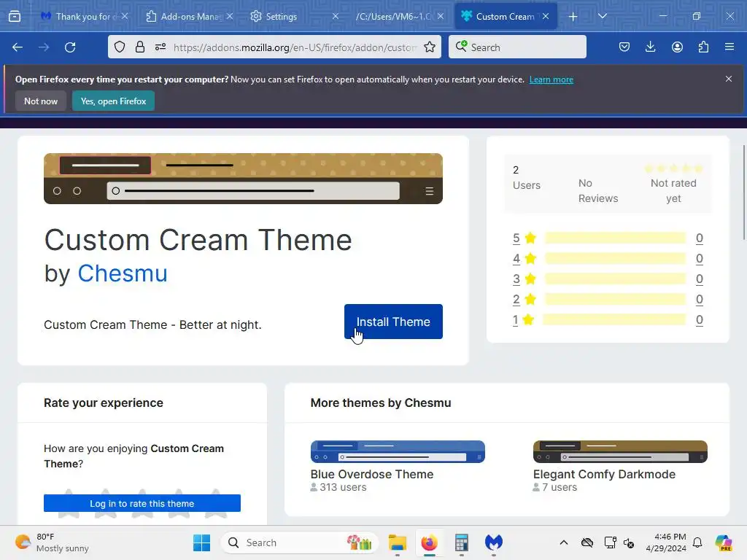Click Learn more link in notification

(551, 79)
